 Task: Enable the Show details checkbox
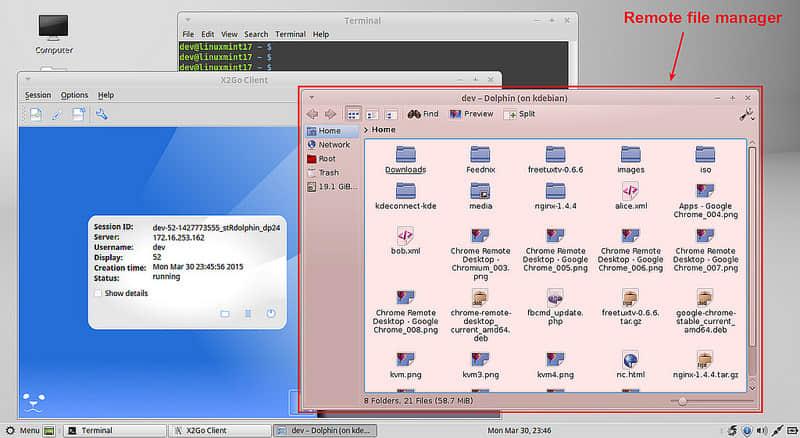click(97, 293)
